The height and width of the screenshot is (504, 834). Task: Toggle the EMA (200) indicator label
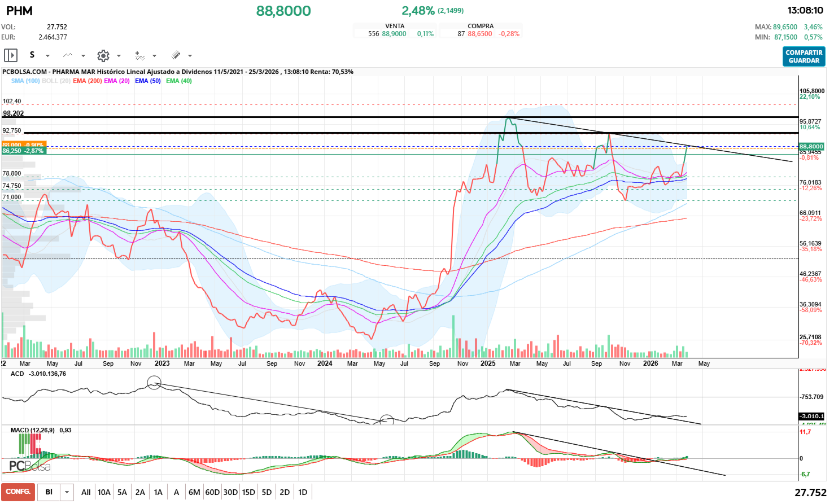pos(87,81)
